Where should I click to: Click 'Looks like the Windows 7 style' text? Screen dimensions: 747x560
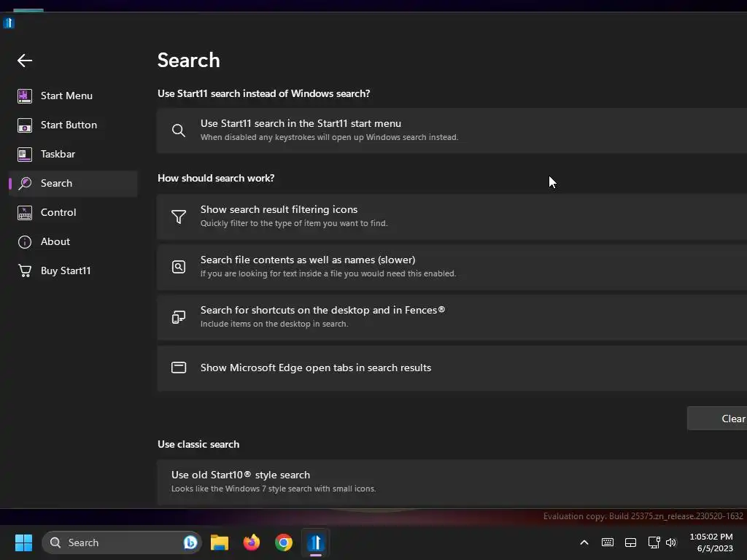[x=274, y=489]
